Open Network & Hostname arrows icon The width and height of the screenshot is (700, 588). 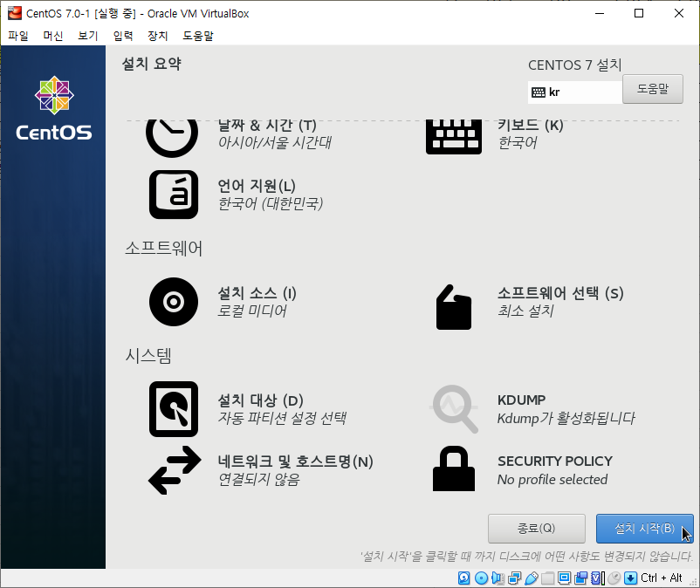(175, 470)
